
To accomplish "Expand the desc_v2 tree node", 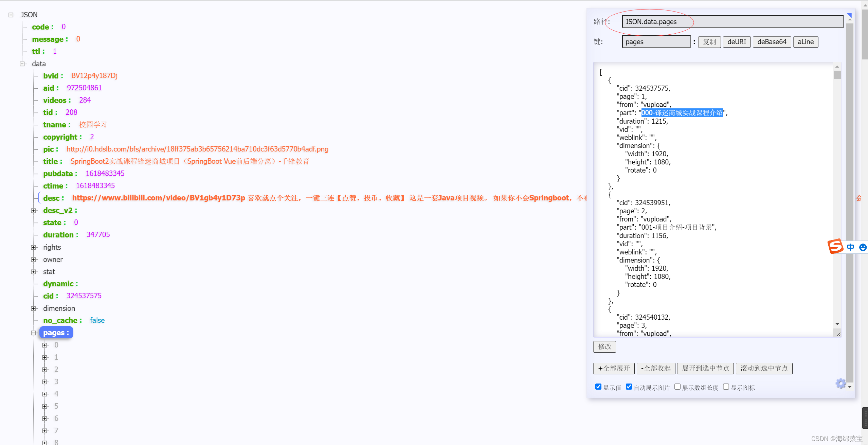I will coord(33,211).
